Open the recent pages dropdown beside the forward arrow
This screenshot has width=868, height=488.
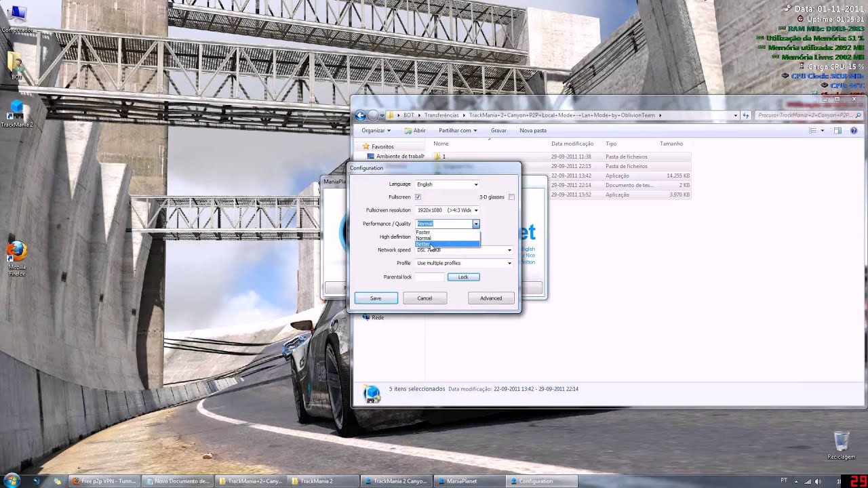coord(382,115)
